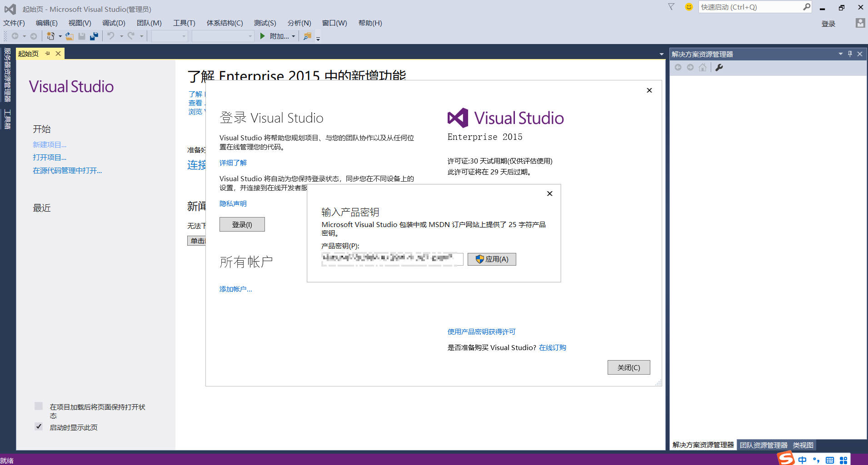The width and height of the screenshot is (868, 465).
Task: Click the 应用(A) apply button
Action: click(492, 259)
